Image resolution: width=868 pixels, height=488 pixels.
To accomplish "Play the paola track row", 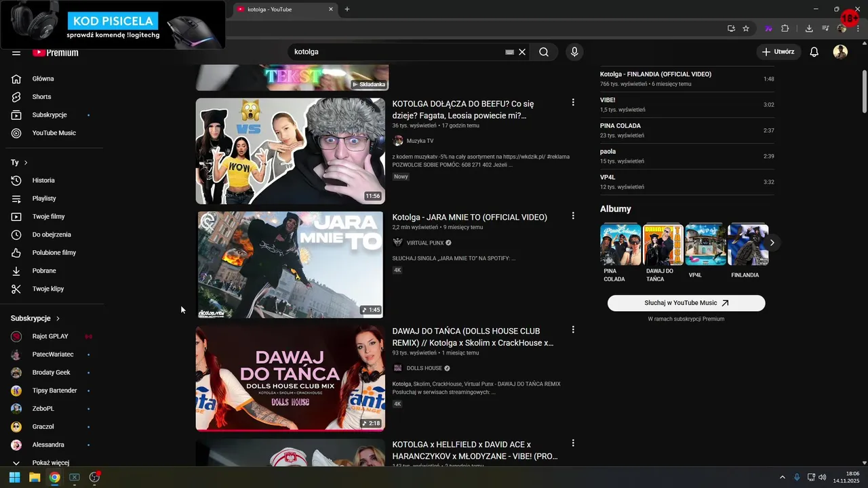I will (687, 156).
